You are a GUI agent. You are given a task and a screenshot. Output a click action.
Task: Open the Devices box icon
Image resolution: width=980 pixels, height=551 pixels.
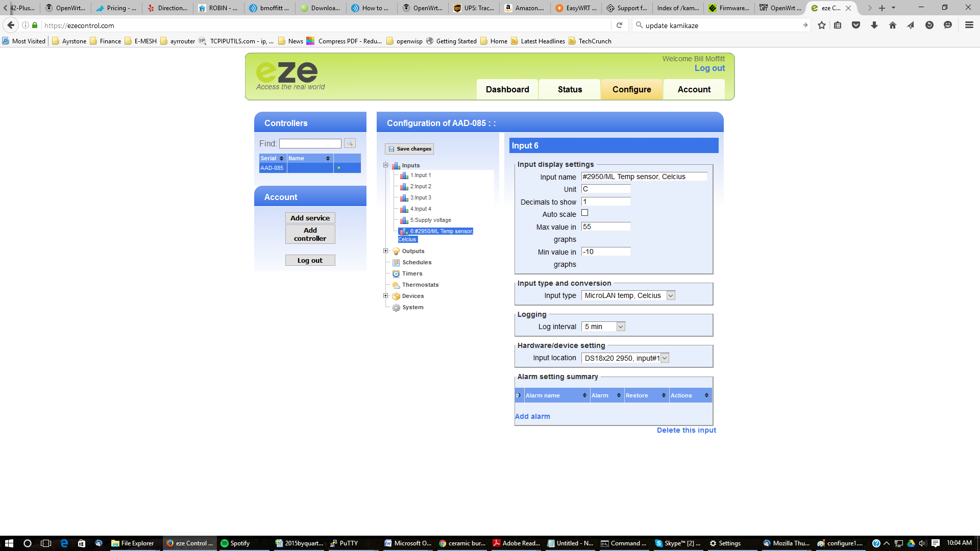tap(396, 296)
